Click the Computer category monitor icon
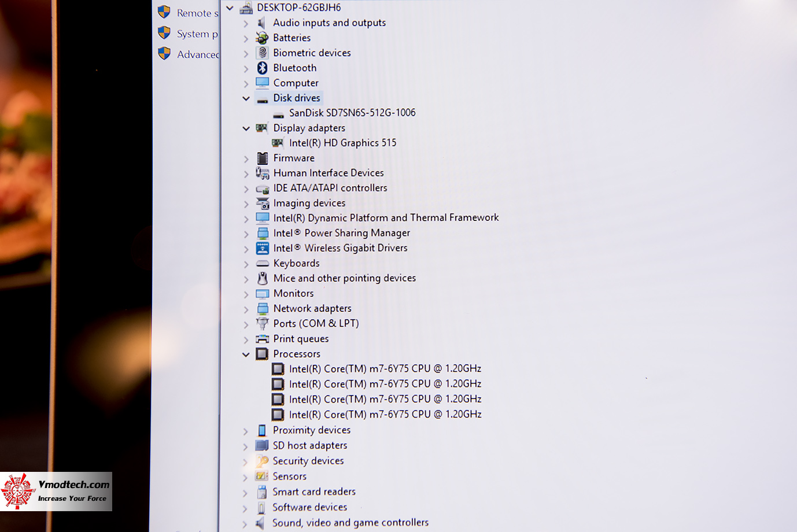797x532 pixels. (263, 83)
